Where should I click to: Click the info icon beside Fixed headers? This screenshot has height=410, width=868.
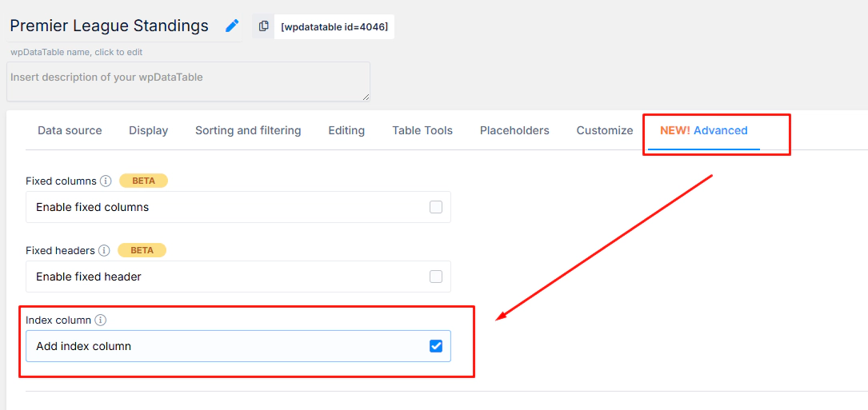103,250
